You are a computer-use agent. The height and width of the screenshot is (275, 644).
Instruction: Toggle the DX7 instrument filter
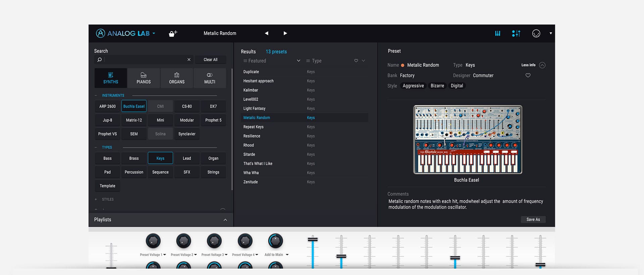[213, 106]
